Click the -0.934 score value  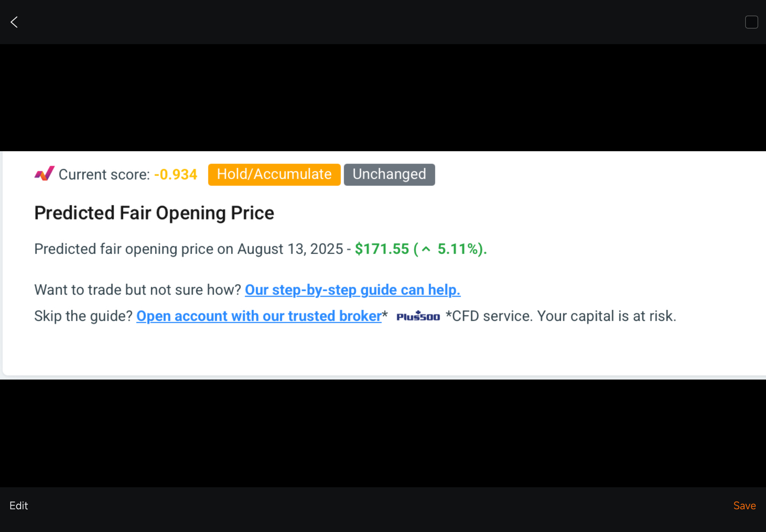[x=175, y=175]
